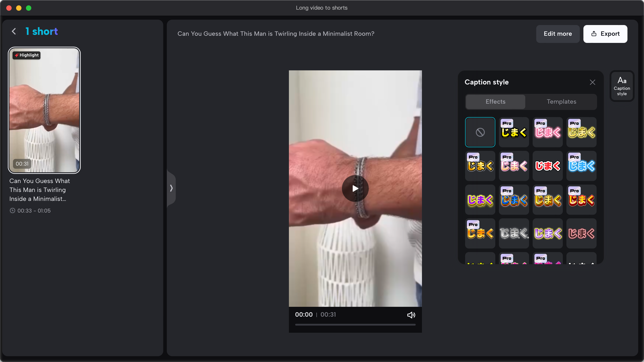
Task: Select the Highlight short thumbnail
Action: (44, 110)
